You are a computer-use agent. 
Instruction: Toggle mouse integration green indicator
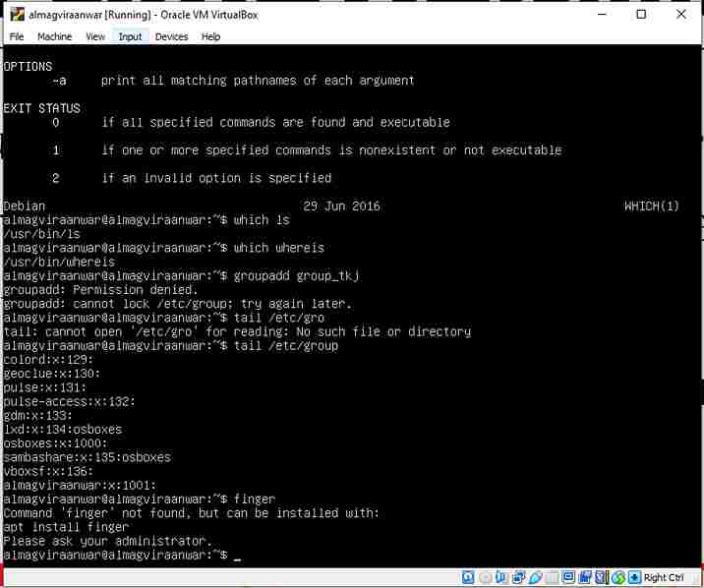coord(618,577)
